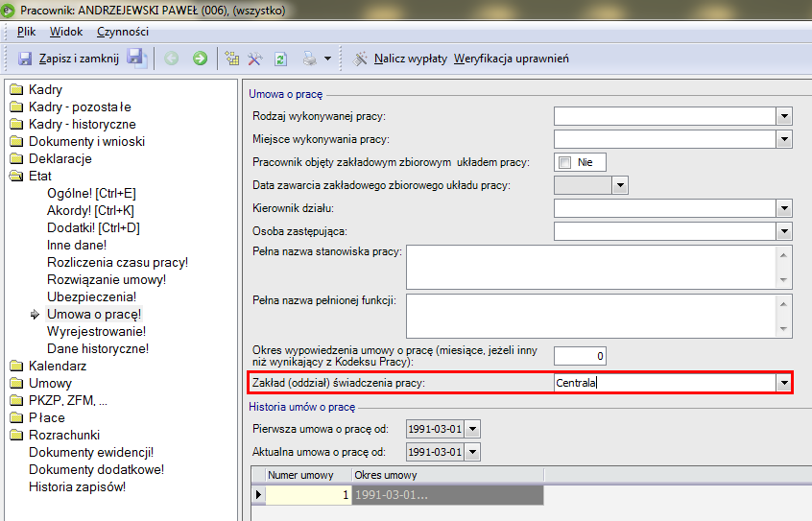Open Dokumenty ewidencji! item
Screen dimensions: 812x521
click(x=91, y=452)
